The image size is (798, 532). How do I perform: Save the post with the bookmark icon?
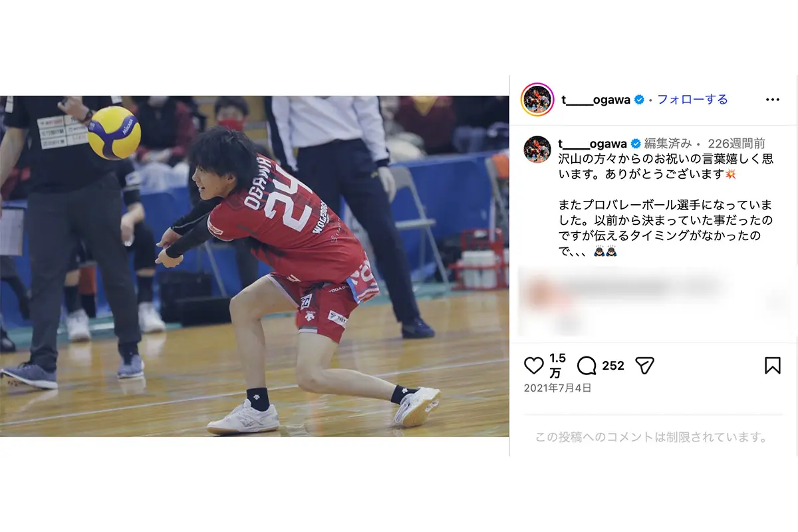pyautogui.click(x=772, y=365)
